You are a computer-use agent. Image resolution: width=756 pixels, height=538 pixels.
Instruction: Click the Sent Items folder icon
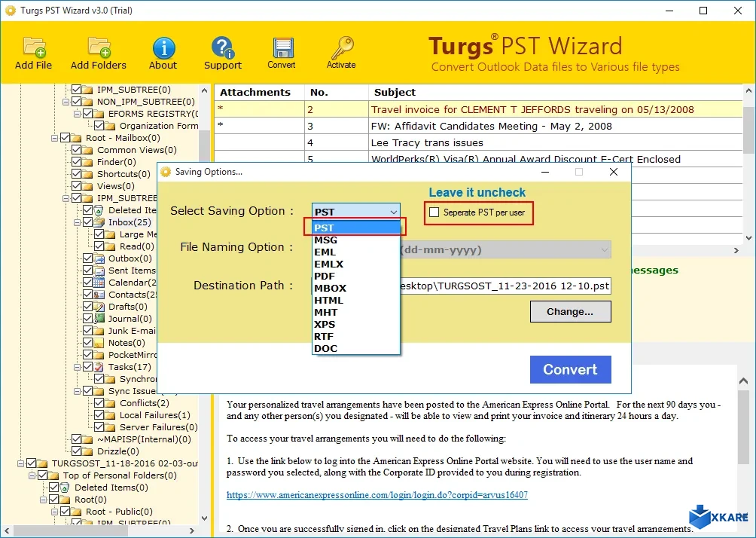pos(99,271)
